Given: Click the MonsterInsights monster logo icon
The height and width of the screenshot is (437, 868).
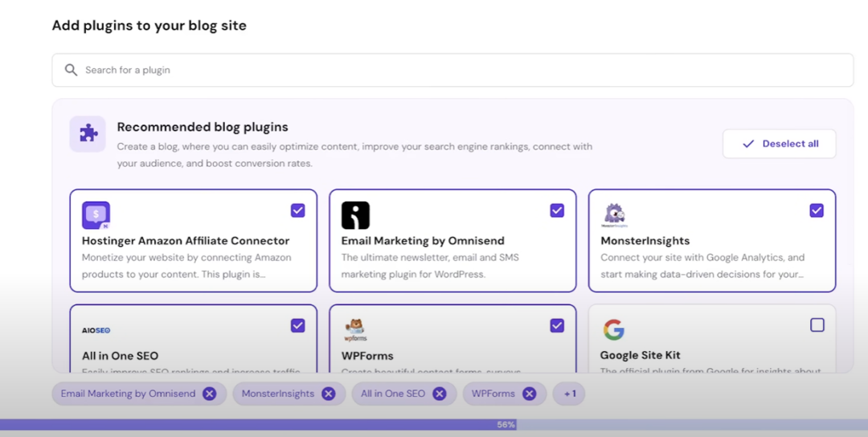Looking at the screenshot, I should click(x=615, y=214).
